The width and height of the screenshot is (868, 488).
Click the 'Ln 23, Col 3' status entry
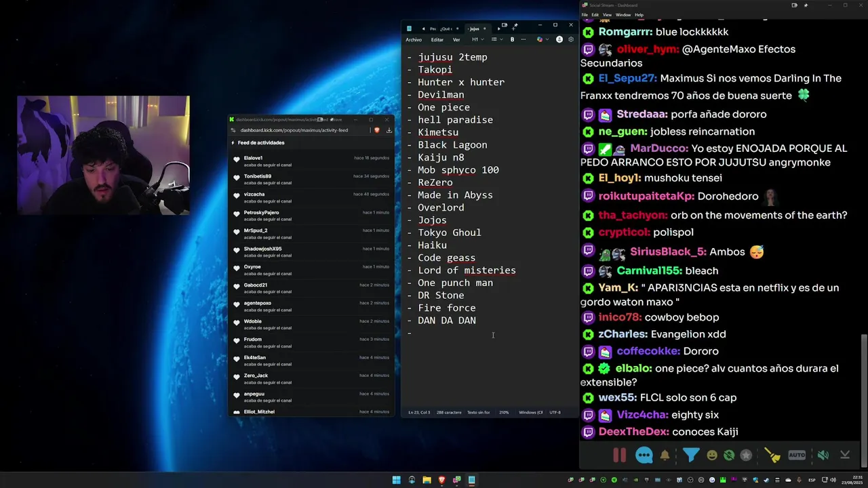pyautogui.click(x=419, y=412)
